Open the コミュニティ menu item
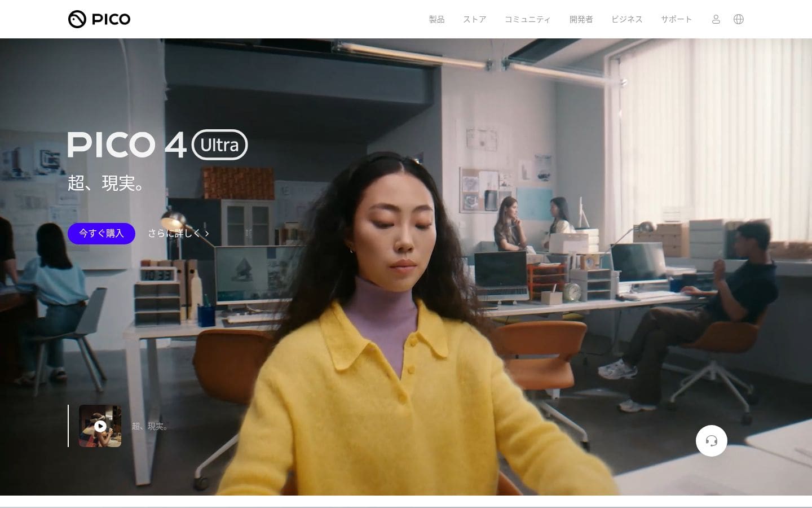The height and width of the screenshot is (508, 812). [527, 19]
